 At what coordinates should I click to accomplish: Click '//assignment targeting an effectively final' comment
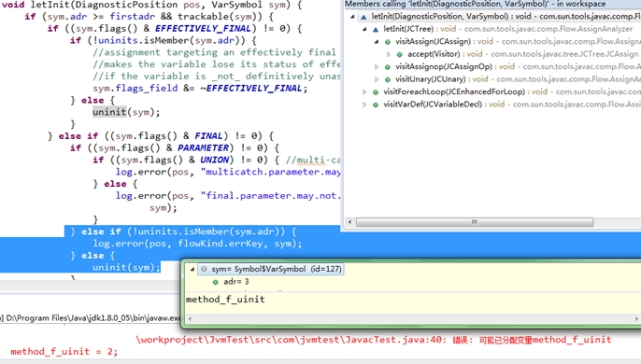pyautogui.click(x=214, y=52)
